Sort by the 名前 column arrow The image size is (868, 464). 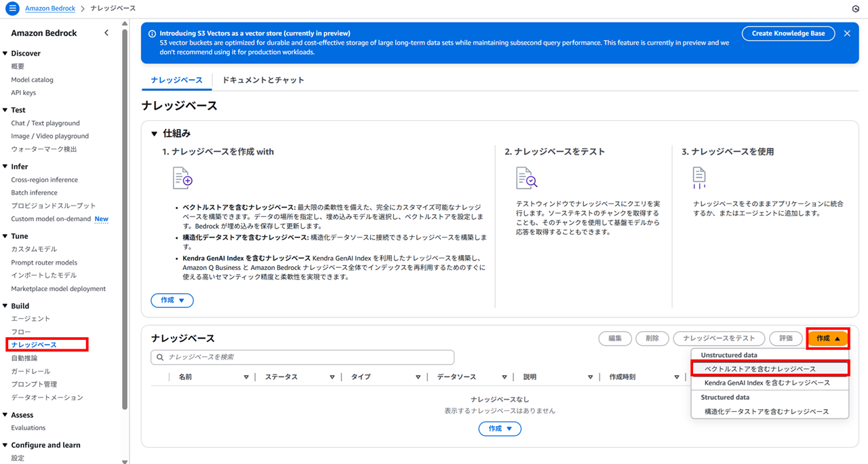pos(246,377)
